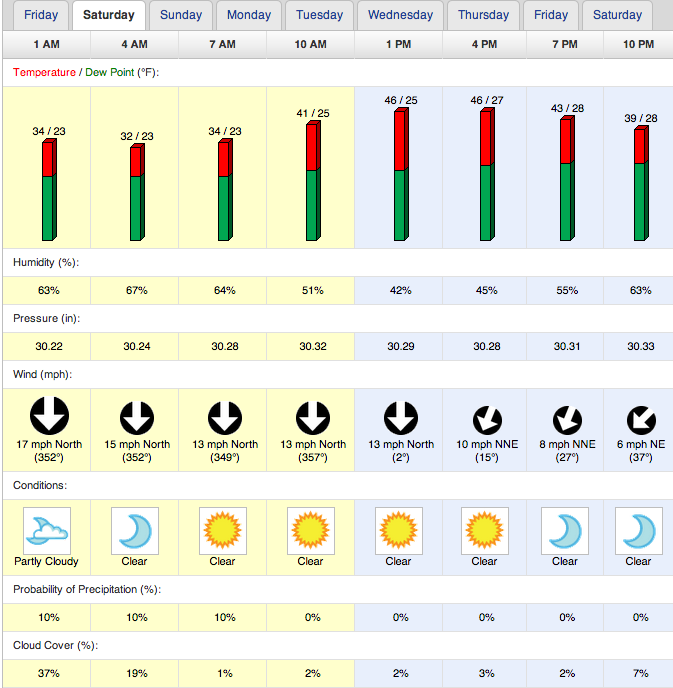Image resolution: width=673 pixels, height=688 pixels.
Task: Click the 8 mph NNE wind arrow icon
Action: (x=567, y=420)
